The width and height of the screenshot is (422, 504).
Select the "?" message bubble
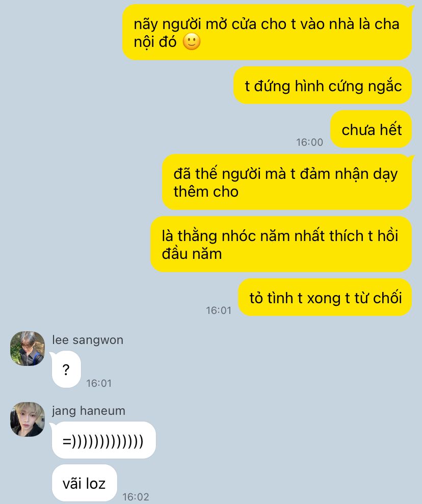point(66,369)
